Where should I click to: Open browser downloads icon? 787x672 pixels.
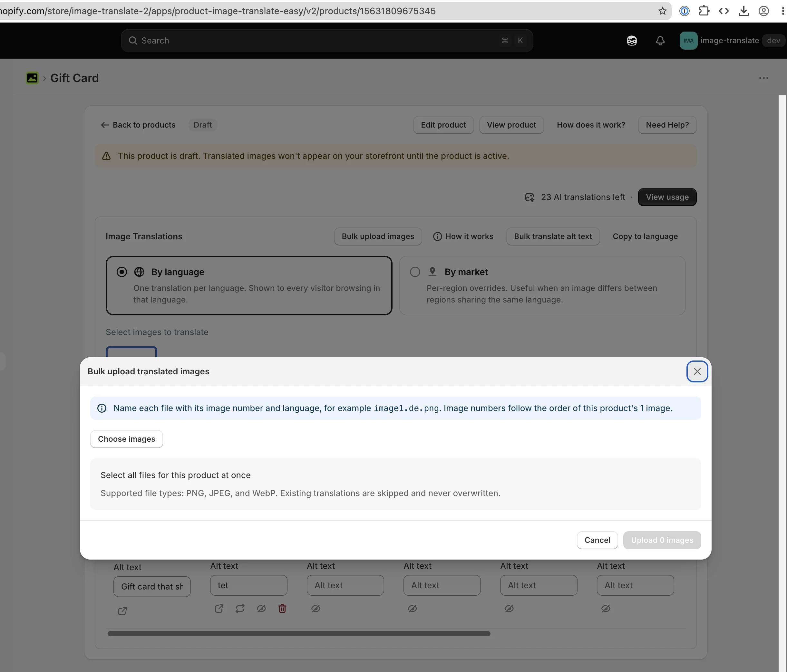744,11
